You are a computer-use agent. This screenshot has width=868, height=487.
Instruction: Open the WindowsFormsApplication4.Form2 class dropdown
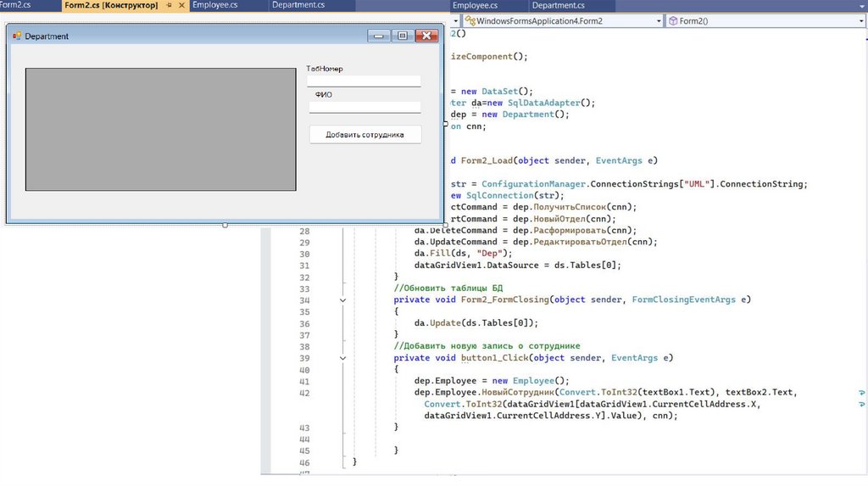click(x=658, y=20)
